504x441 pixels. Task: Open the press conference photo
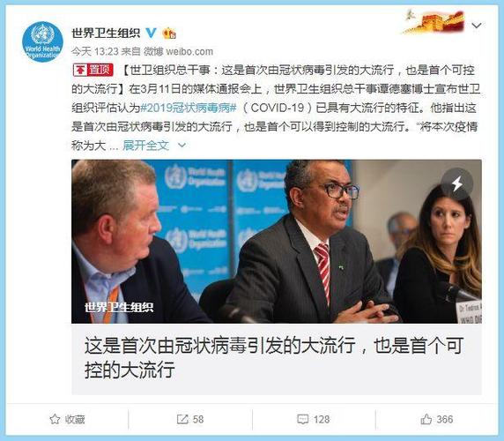tap(277, 242)
